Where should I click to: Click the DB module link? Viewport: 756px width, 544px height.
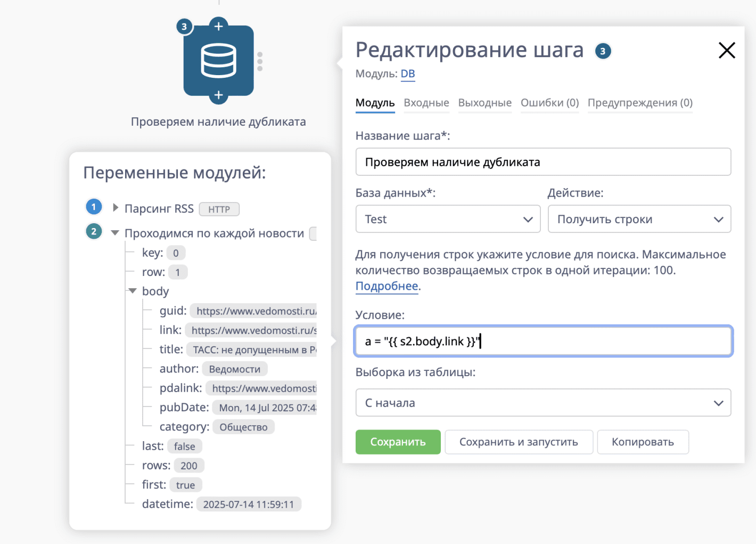click(x=408, y=74)
